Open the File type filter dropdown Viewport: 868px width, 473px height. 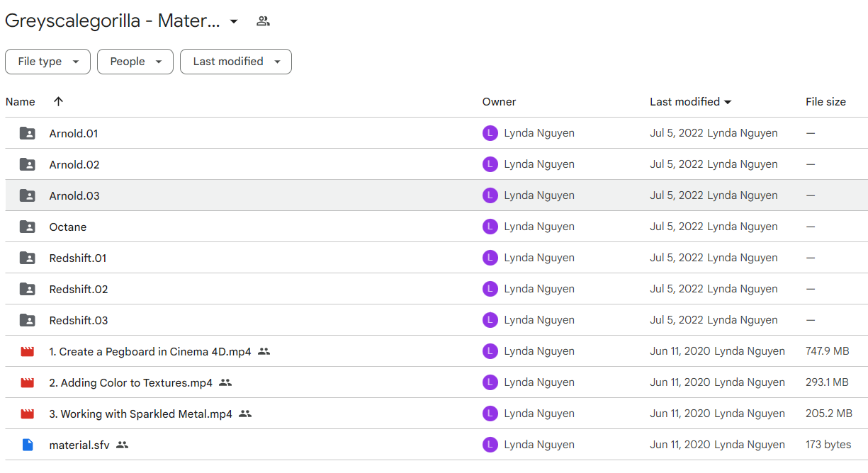click(47, 62)
